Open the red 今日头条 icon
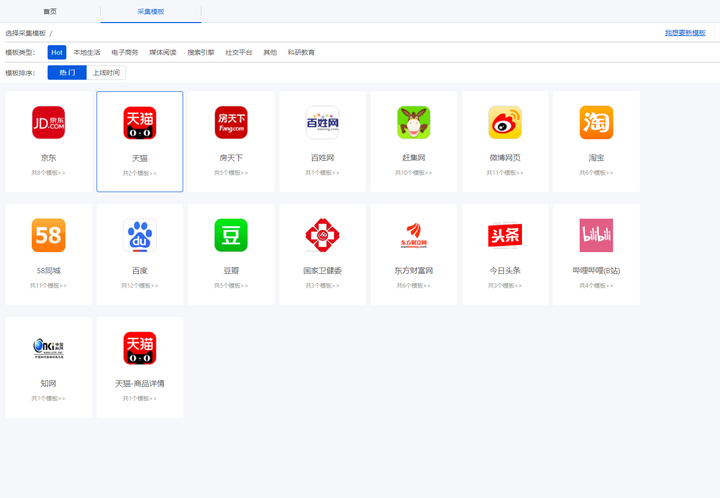 [x=505, y=235]
